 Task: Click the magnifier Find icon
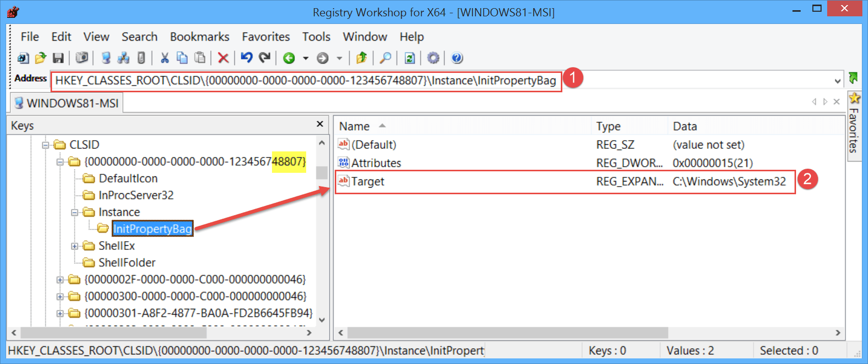[x=386, y=58]
